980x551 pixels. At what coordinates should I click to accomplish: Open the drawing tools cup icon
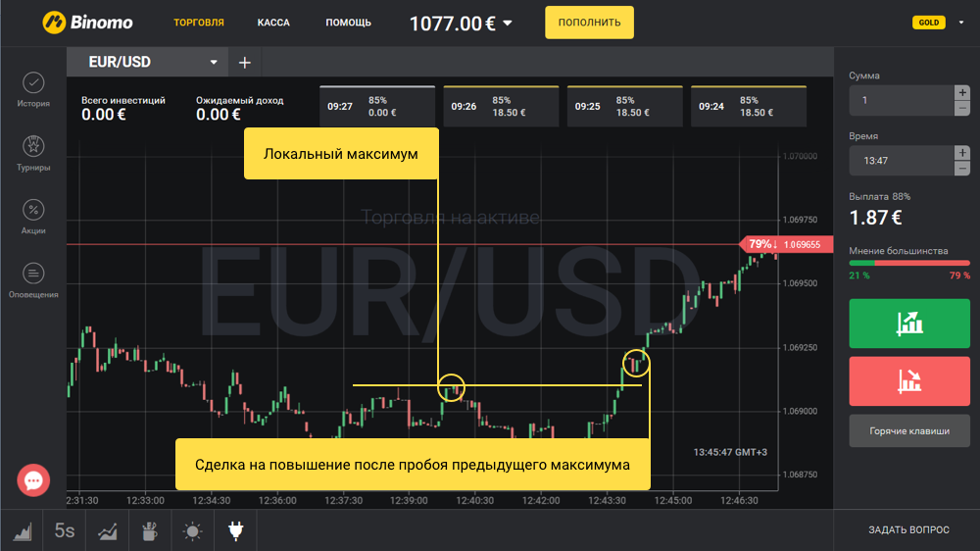click(149, 531)
